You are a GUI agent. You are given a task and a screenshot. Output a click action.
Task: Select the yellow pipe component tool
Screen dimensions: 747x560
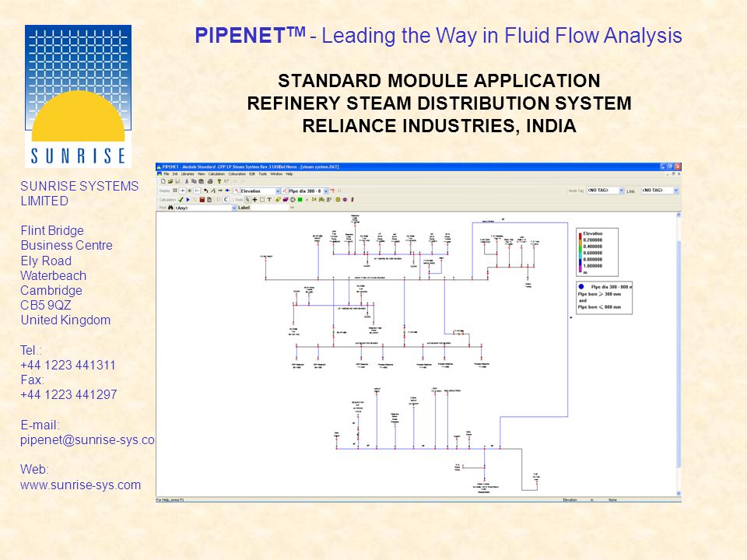tap(279, 200)
